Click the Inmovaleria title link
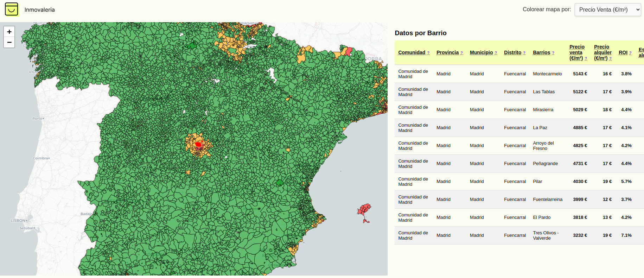This screenshot has width=644, height=278. click(39, 10)
